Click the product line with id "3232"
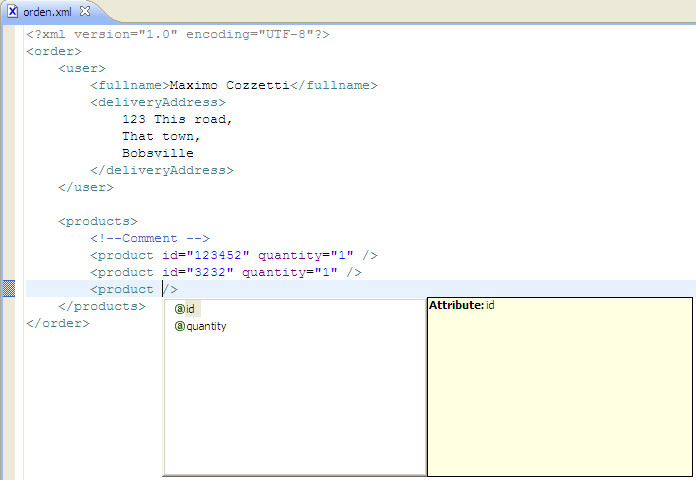Image resolution: width=696 pixels, height=480 pixels. click(226, 272)
